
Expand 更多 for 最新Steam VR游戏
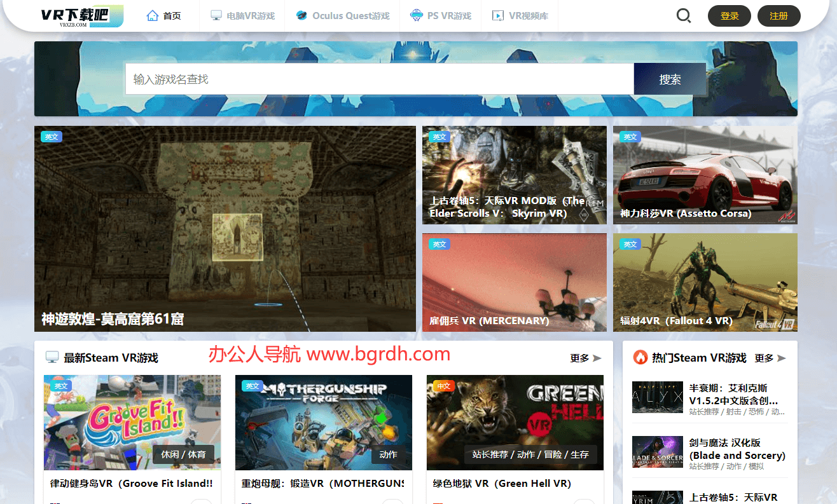click(585, 358)
